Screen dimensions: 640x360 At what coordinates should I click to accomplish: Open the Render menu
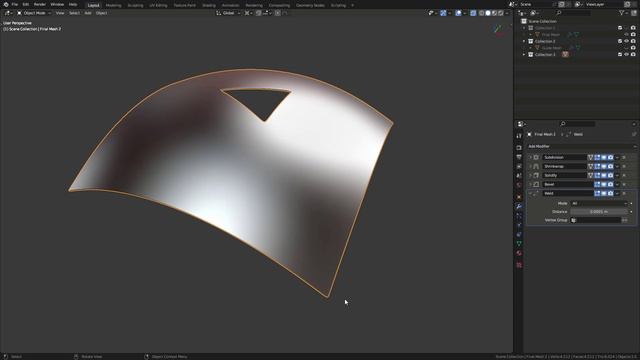click(40, 4)
